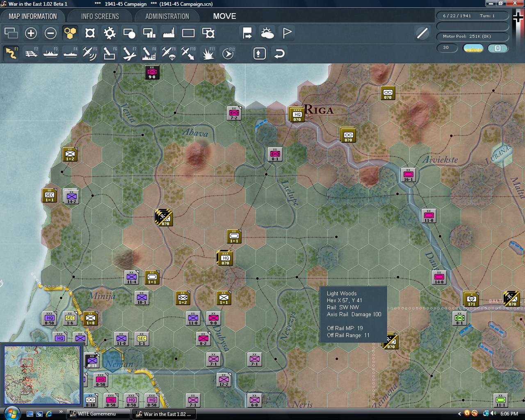Image resolution: width=525 pixels, height=420 pixels.
Task: Select the pink 8-1 unit near Lielupe
Action: 275,154
